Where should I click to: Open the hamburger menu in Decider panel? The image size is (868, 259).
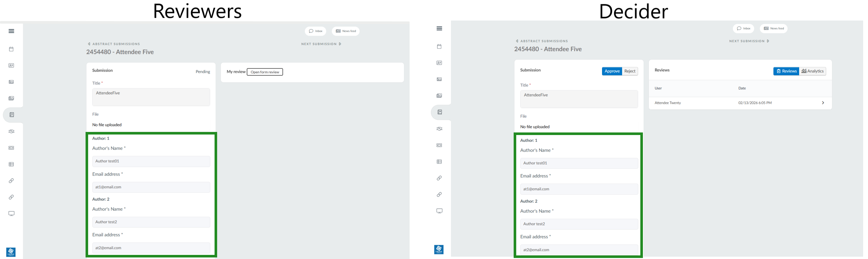coord(439,28)
